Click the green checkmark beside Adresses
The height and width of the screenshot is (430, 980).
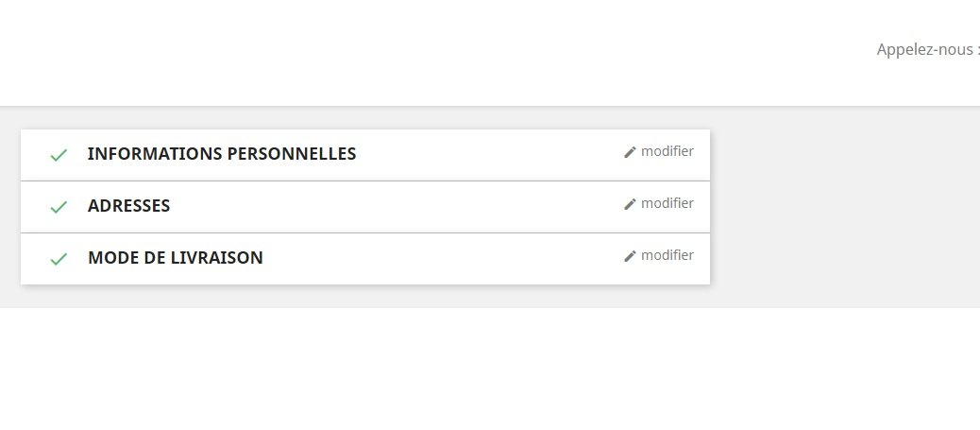click(59, 207)
